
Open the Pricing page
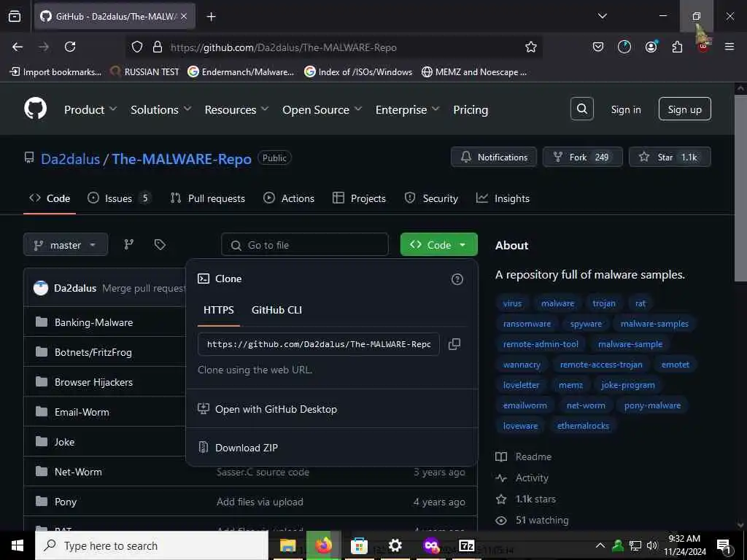(471, 109)
